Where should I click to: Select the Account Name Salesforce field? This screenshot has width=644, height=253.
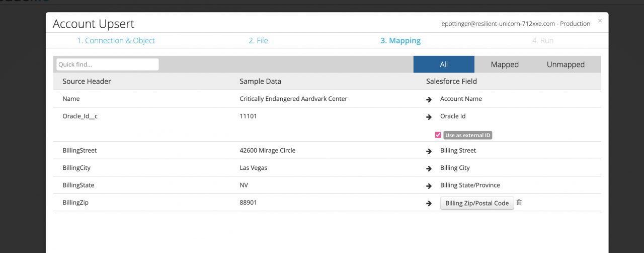[x=461, y=99]
